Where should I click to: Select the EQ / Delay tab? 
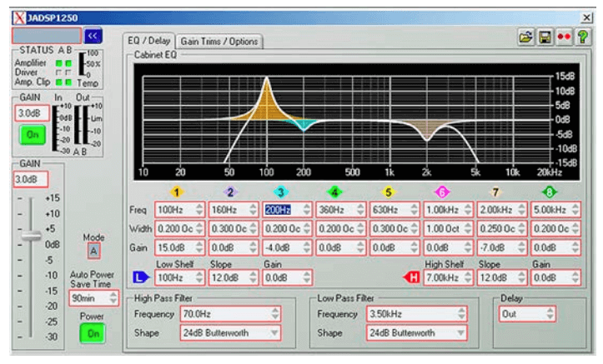coord(149,41)
